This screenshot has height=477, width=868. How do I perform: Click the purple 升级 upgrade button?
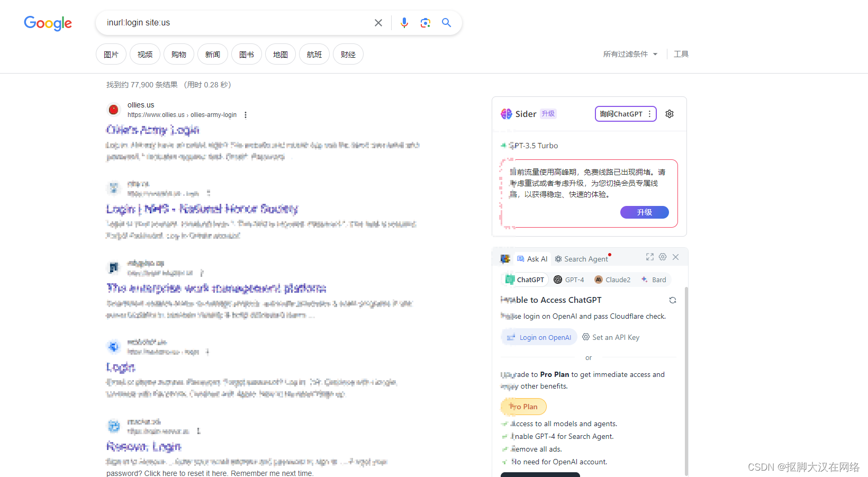[x=645, y=212]
